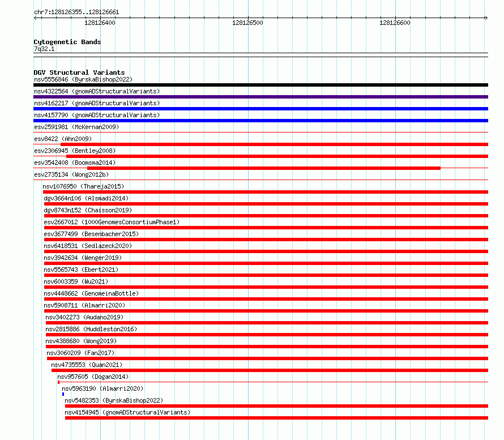Select the purple nsv4322564 variant bar
Image resolution: width=504 pixels, height=440 pixels.
260,97
